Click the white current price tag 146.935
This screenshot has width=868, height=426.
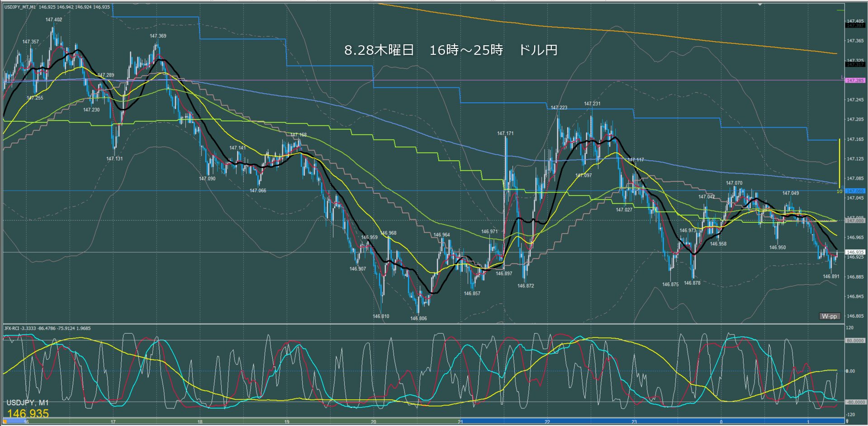(x=855, y=252)
